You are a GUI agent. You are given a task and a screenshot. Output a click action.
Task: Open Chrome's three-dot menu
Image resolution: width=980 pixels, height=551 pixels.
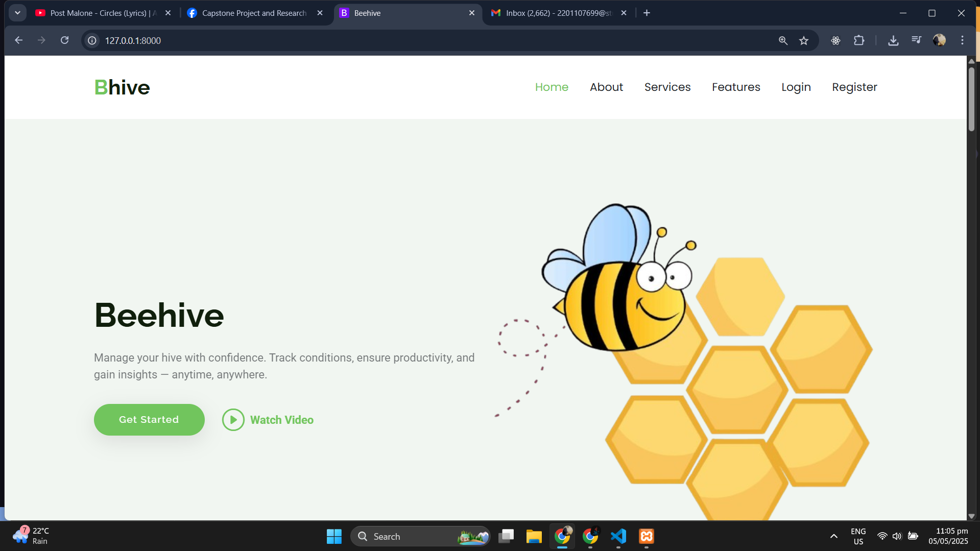pos(963,40)
